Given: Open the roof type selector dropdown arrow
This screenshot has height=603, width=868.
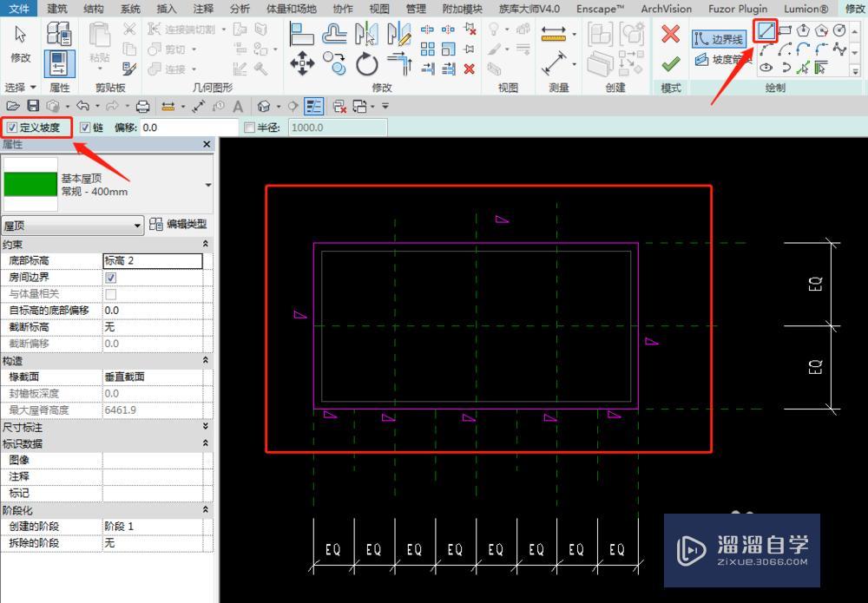Looking at the screenshot, I should click(208, 185).
